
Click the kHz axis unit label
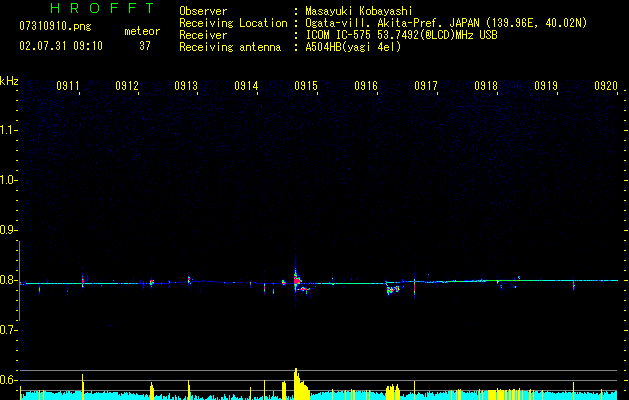[9, 81]
